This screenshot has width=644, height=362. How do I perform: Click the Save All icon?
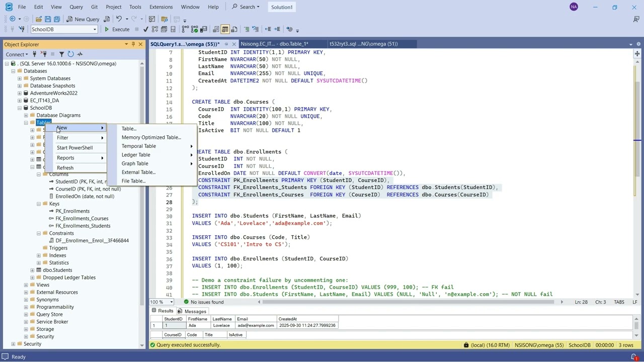tap(57, 19)
